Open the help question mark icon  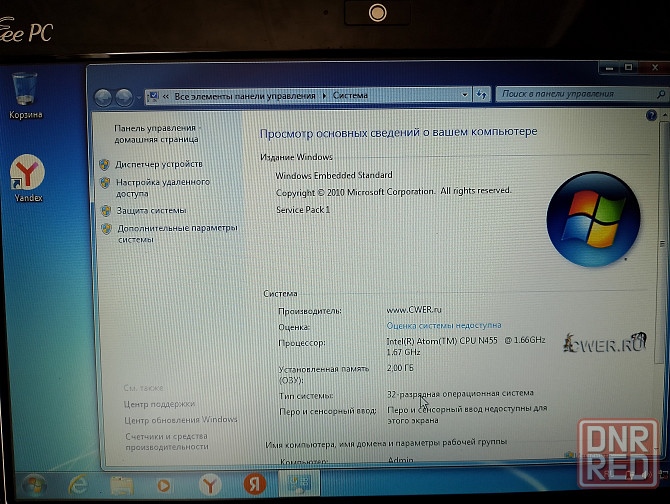tap(651, 115)
